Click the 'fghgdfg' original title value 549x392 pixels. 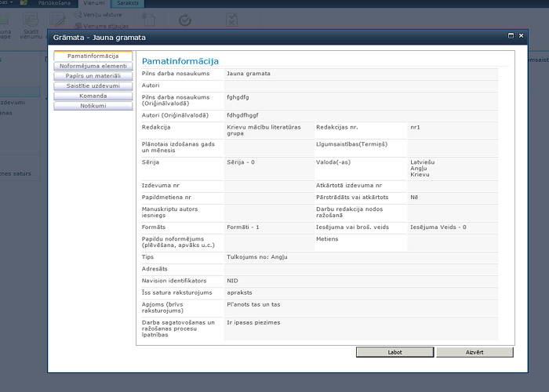click(x=238, y=97)
